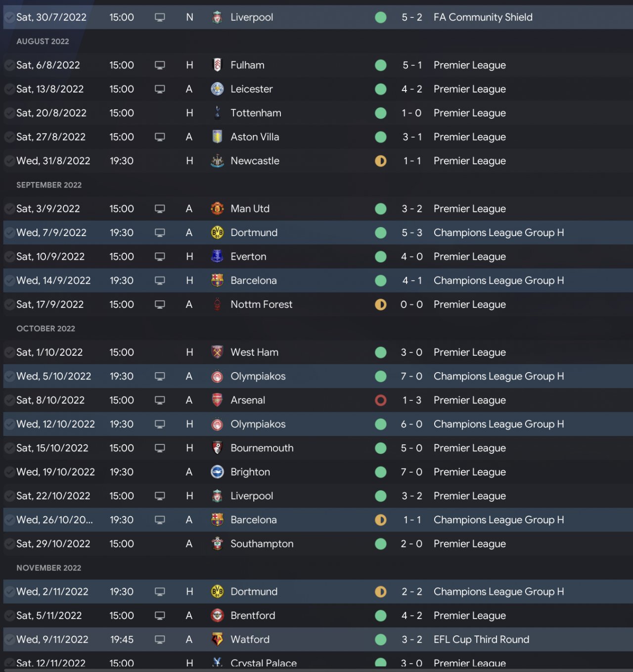Open the 7 - 0 result against Brighton
633x672 pixels.
click(411, 472)
